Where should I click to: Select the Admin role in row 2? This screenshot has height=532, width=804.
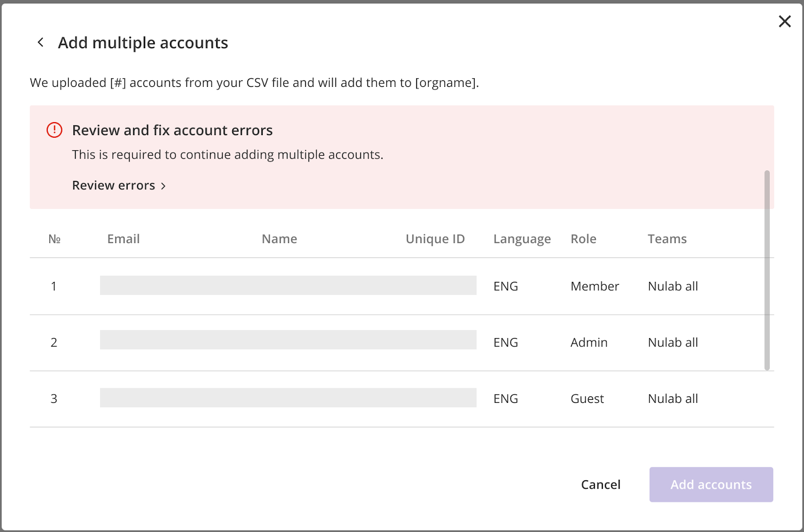[x=588, y=343]
